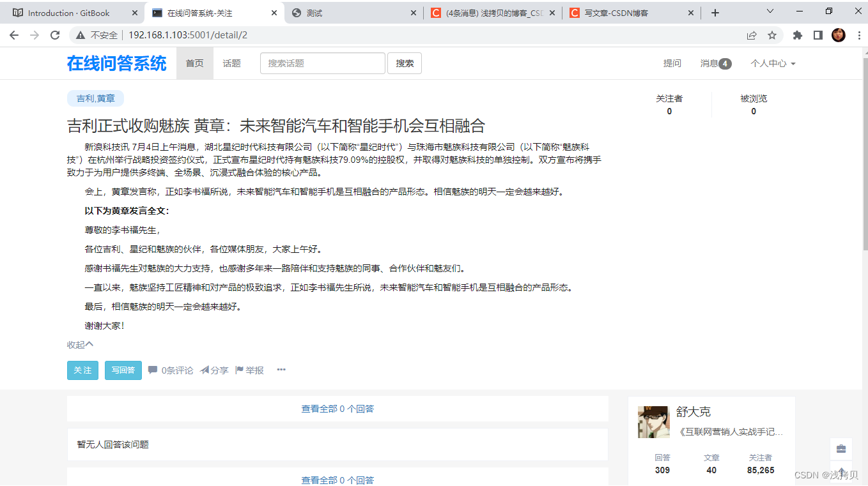Screen dimensions: 868x486
Task: Click the lower 查看全部 0 个回答 link
Action: [x=337, y=480]
